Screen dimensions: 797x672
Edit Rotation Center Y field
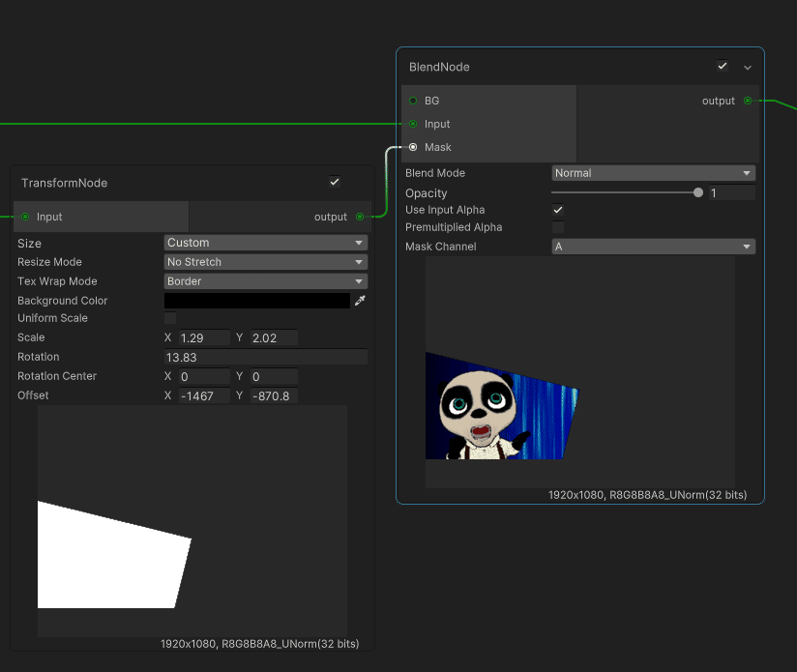tap(274, 376)
